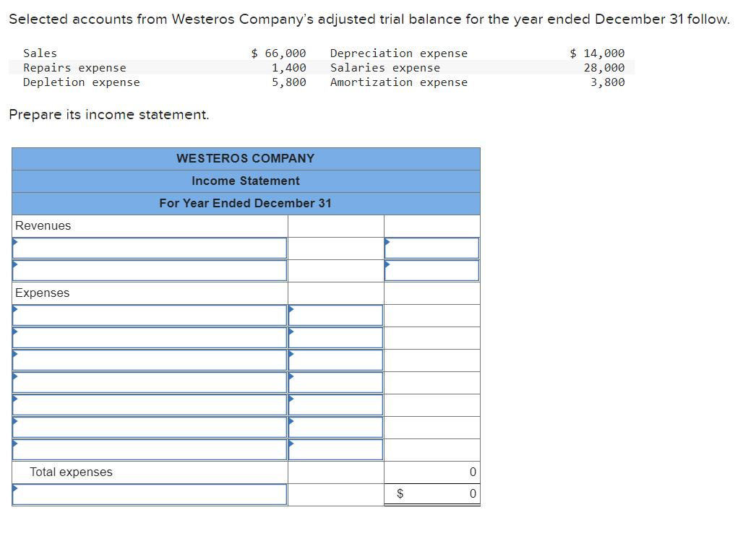Select second revenue amount field in right column
756x536 pixels.
tap(432, 270)
